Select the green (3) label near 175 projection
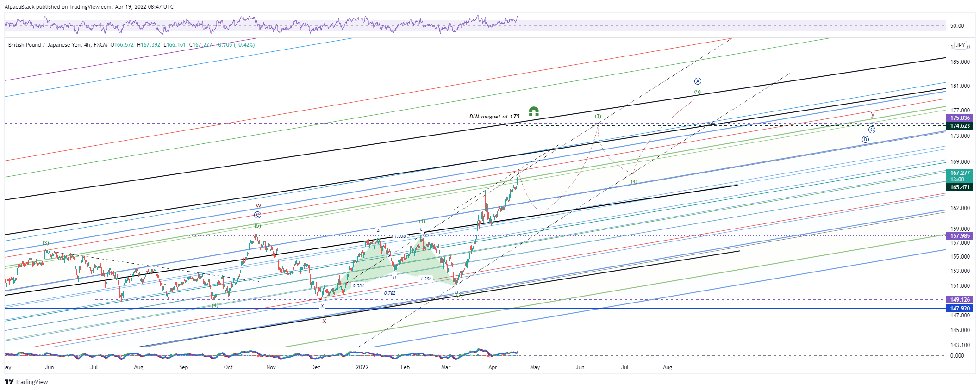 click(x=598, y=117)
